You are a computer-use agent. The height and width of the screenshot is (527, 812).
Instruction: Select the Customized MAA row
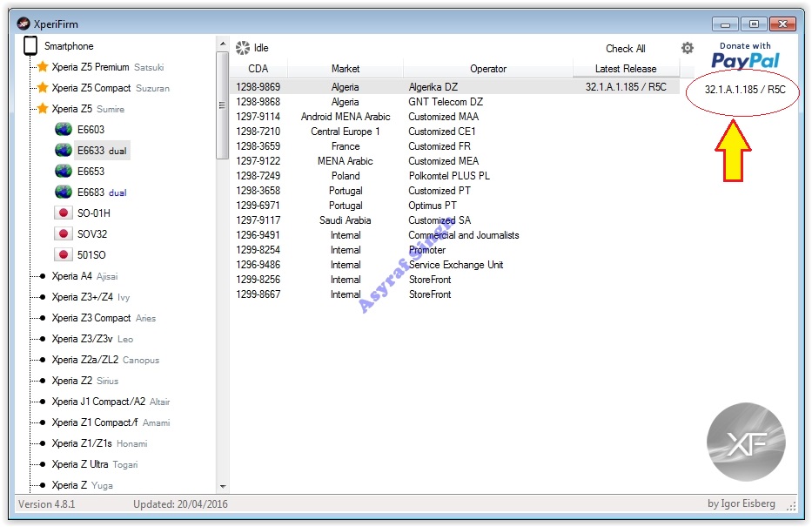(454, 117)
